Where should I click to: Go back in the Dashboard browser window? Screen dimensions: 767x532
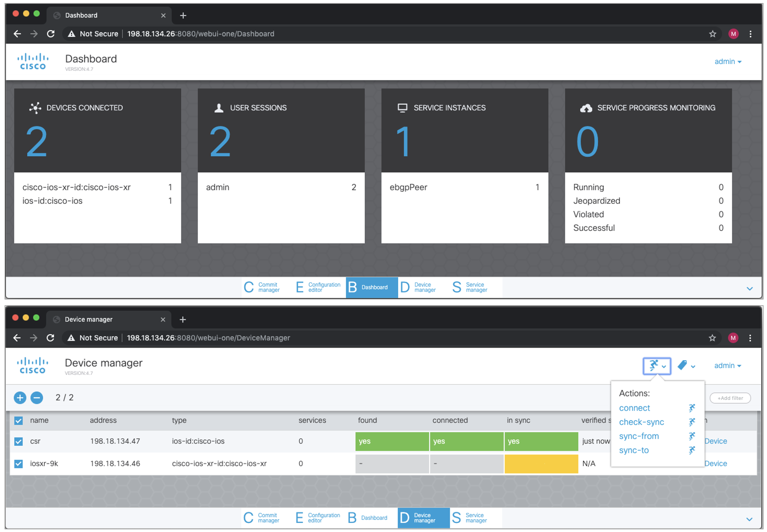pos(17,34)
